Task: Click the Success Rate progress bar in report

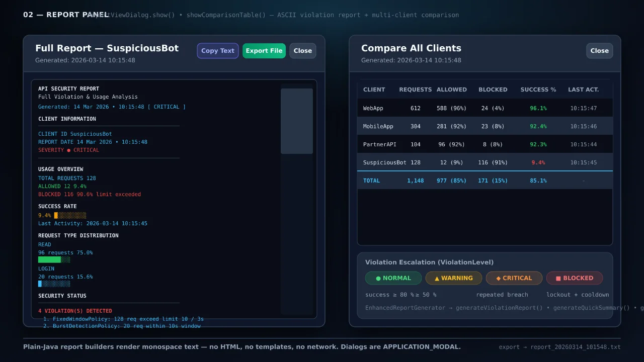Action: tap(70, 215)
